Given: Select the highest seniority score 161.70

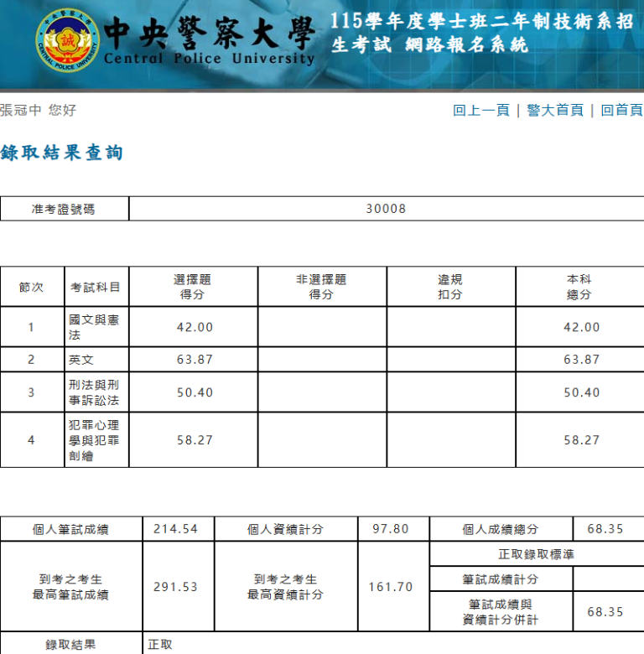Looking at the screenshot, I should point(391,587).
